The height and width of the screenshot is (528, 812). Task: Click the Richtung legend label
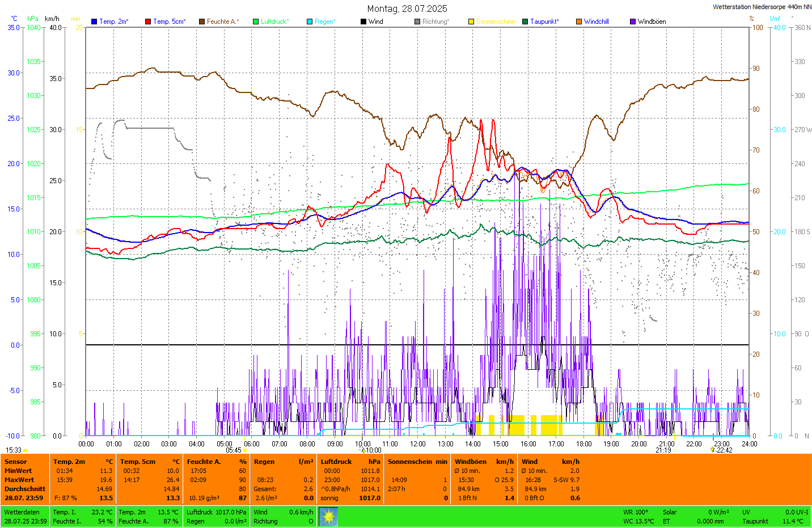pyautogui.click(x=435, y=22)
